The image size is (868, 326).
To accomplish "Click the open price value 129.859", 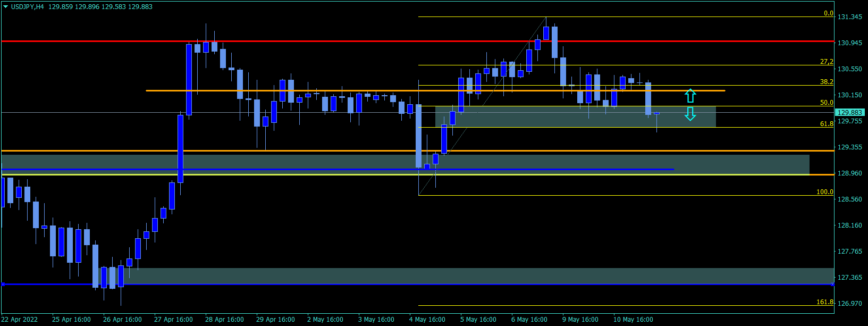I will [x=61, y=7].
